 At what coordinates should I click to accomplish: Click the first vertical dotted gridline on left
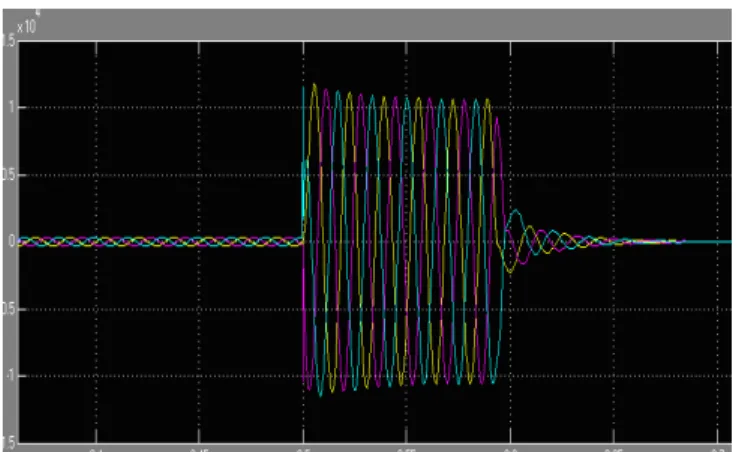tap(97, 241)
